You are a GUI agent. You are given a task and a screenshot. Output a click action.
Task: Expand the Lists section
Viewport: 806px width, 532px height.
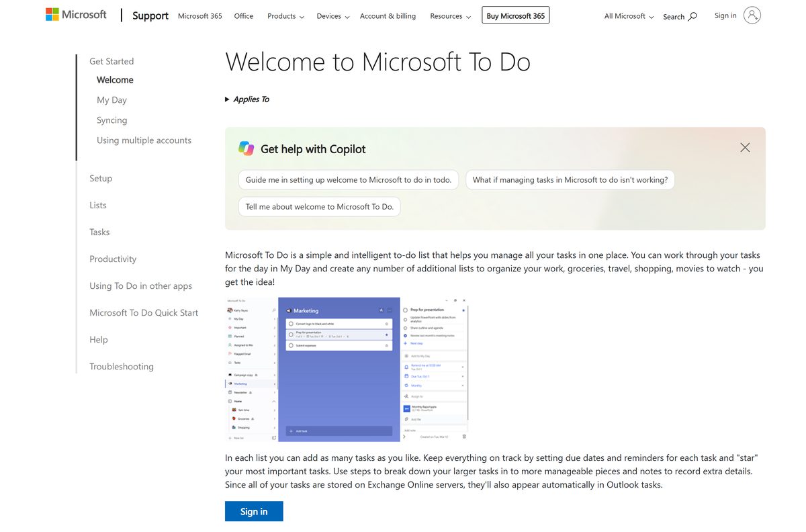[x=98, y=206]
